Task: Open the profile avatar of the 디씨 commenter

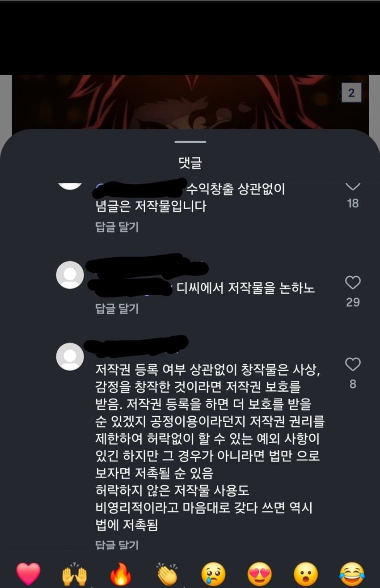Action: coord(70,275)
